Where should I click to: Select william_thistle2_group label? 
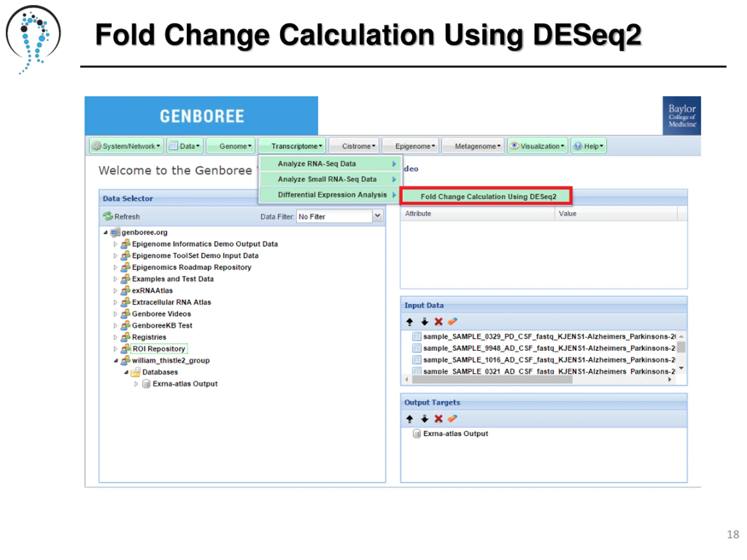point(171,360)
